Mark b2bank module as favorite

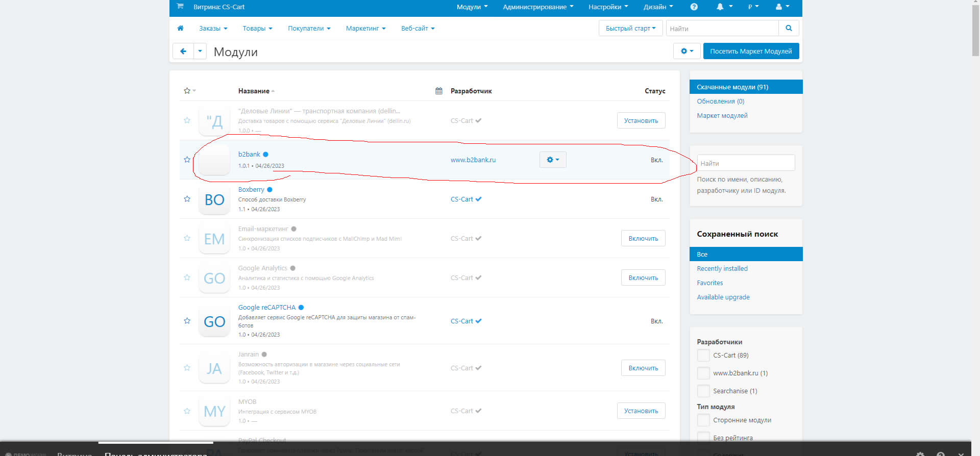pos(187,160)
